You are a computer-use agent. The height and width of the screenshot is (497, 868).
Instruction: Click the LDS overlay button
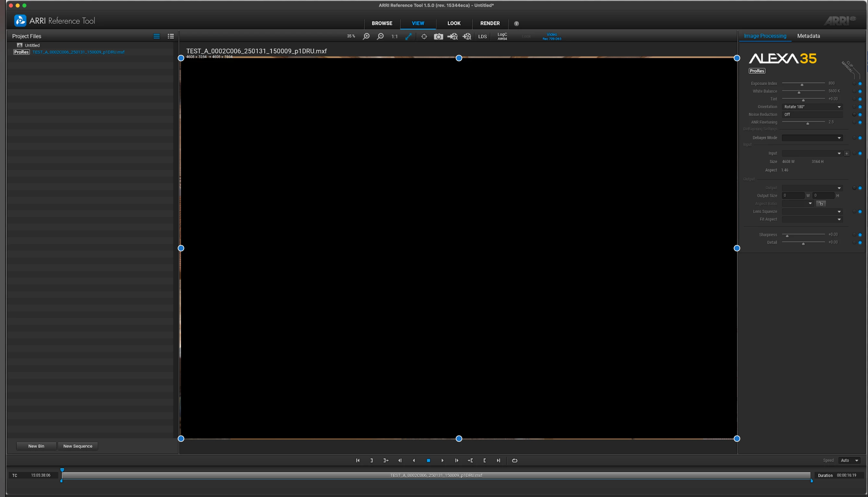(482, 36)
